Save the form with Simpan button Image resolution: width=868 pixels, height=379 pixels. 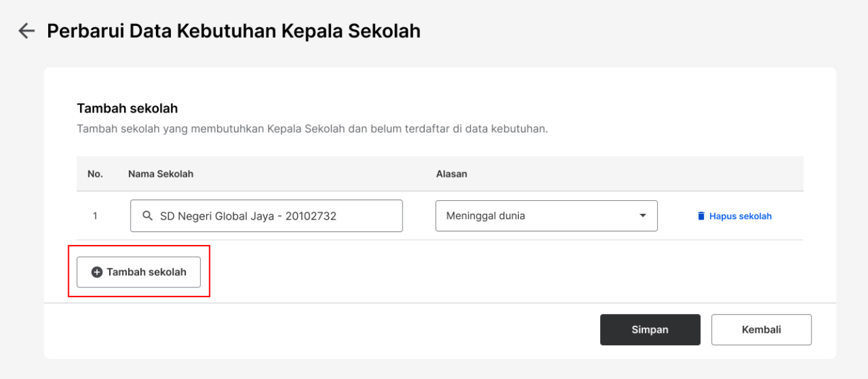(x=650, y=330)
